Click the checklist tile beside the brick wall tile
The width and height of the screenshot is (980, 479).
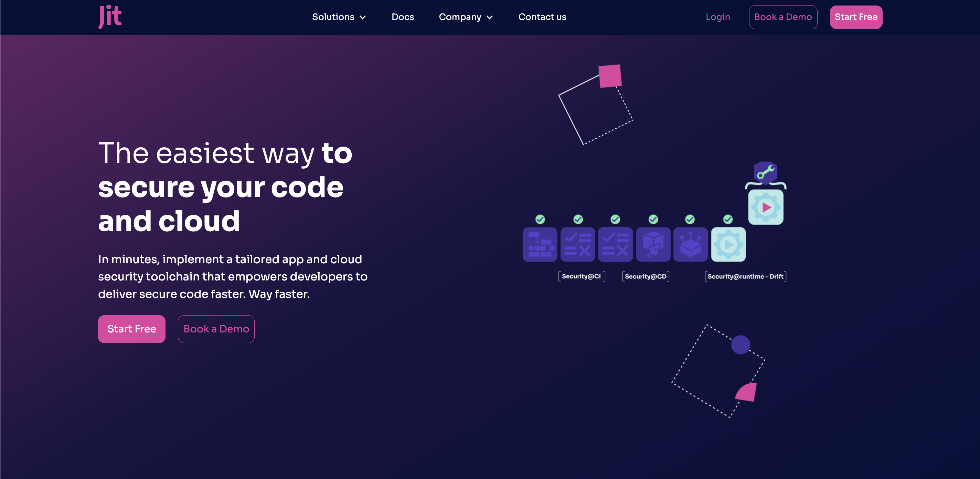click(x=577, y=244)
